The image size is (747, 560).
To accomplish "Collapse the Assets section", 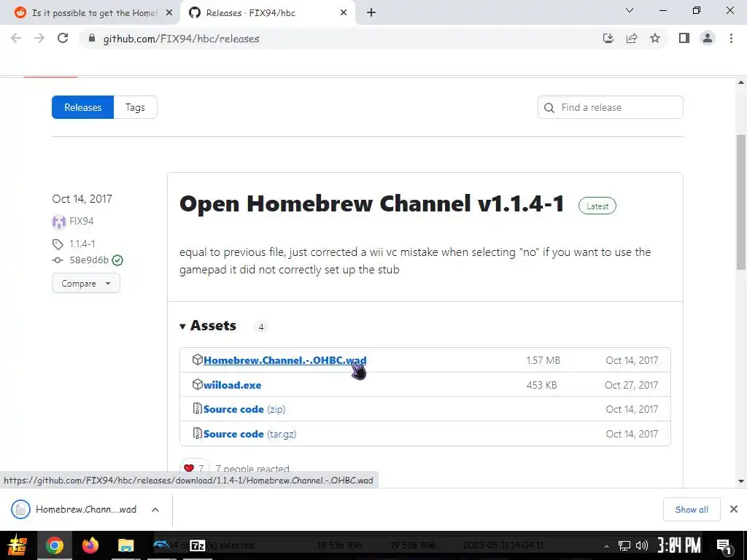I will pos(208,326).
